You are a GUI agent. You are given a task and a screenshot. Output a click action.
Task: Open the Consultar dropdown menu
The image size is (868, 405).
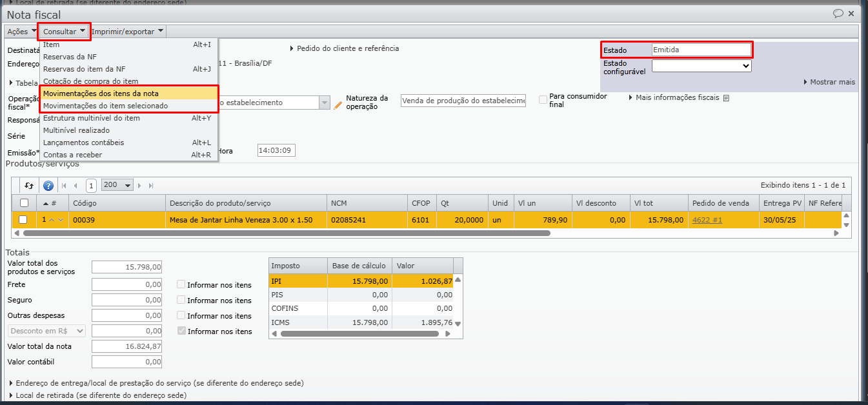tap(65, 32)
